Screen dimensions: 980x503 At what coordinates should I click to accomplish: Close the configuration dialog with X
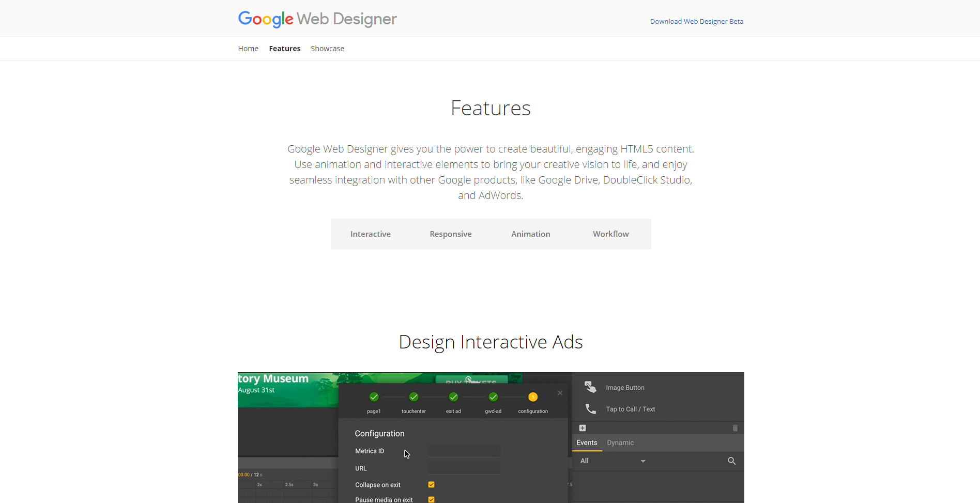click(x=560, y=393)
